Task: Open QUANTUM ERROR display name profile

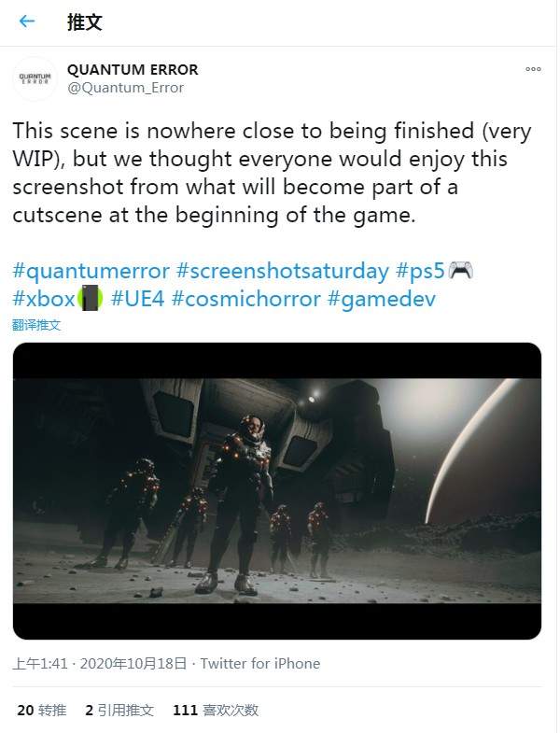Action: pos(133,70)
